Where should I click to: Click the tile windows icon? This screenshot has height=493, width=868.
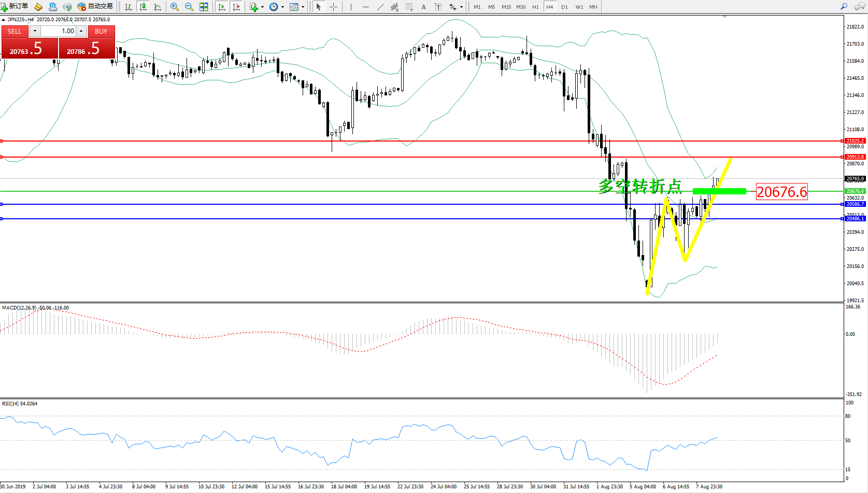click(204, 7)
